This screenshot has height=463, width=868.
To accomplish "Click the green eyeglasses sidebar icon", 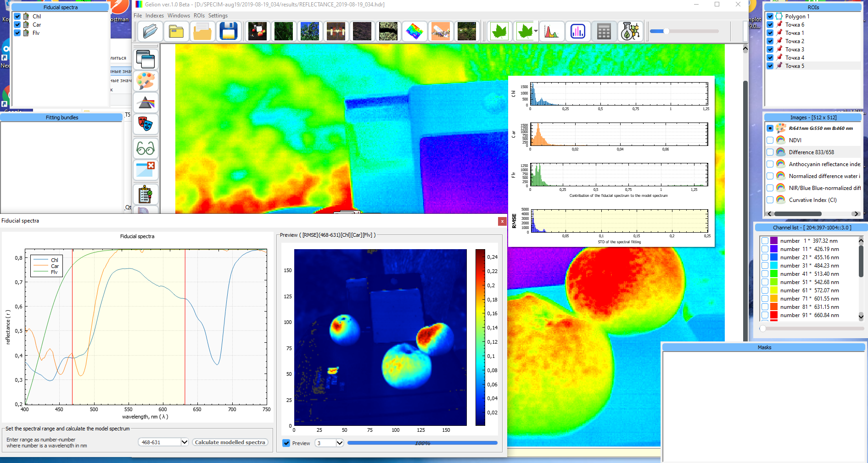I will click(x=146, y=148).
